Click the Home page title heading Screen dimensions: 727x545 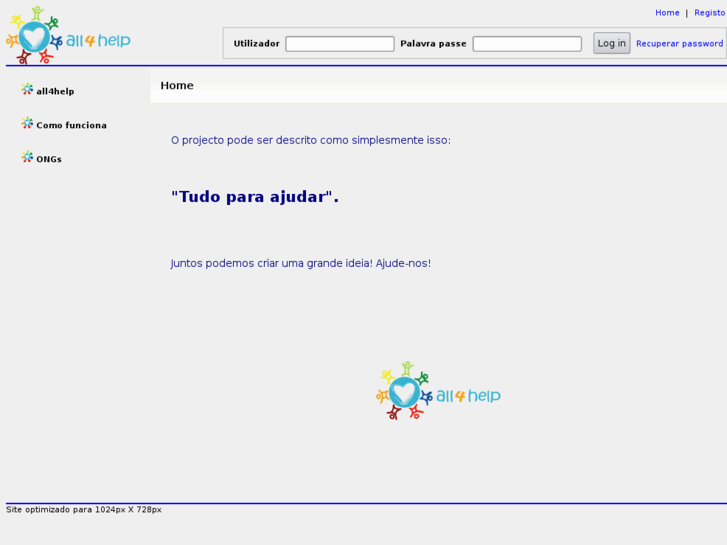point(177,85)
